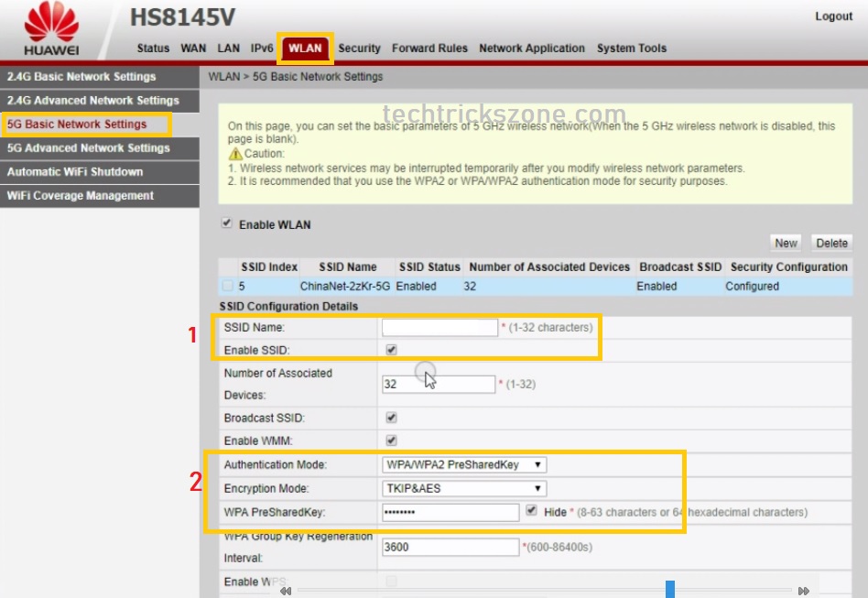Click the Huawei logo
The width and height of the screenshot is (868, 598).
click(51, 28)
